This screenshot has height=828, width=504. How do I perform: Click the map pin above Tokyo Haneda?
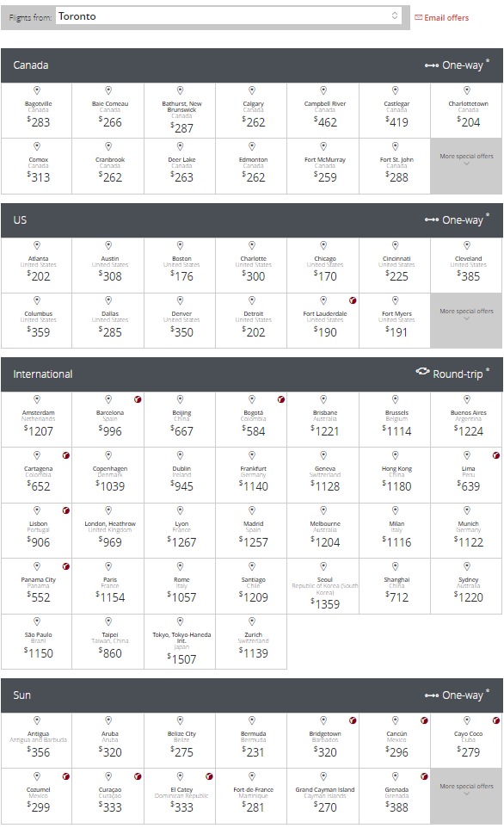(180, 621)
